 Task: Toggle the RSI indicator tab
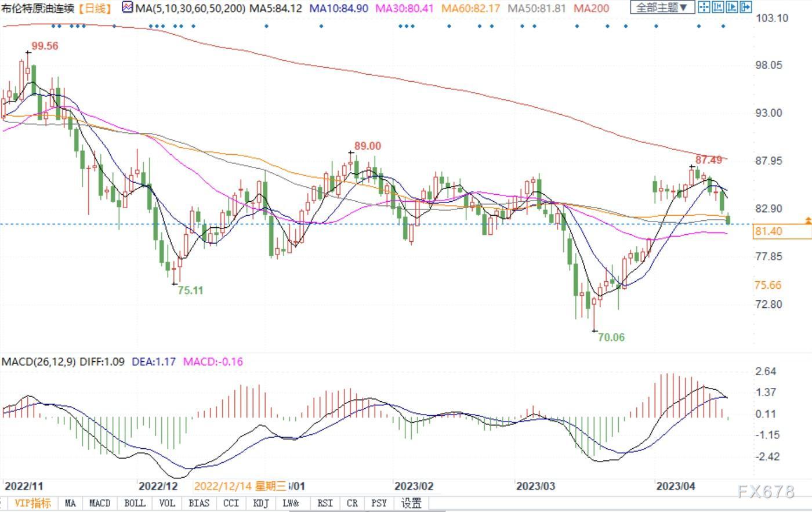tap(325, 503)
